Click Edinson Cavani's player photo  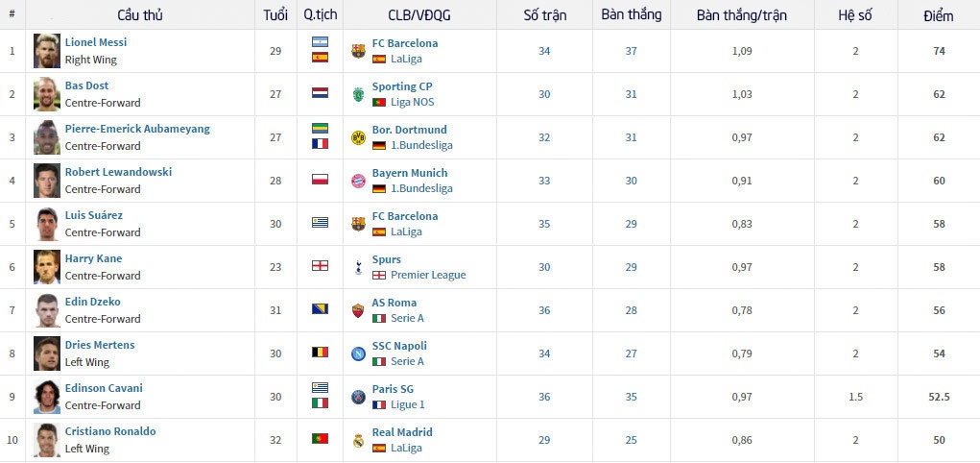click(47, 397)
